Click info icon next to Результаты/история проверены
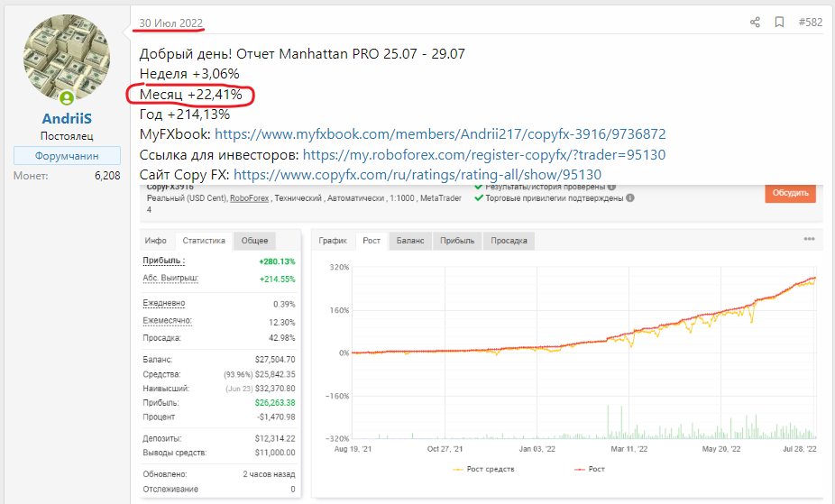The image size is (835, 504). click(612, 187)
